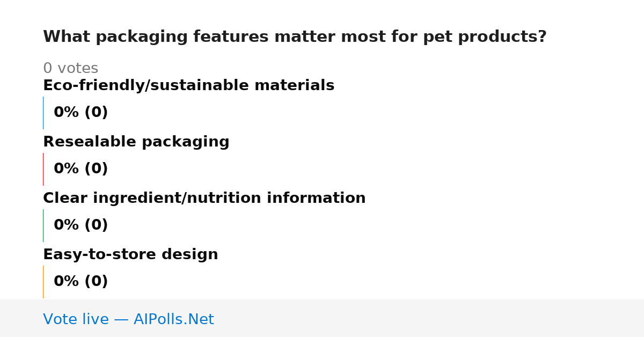Select the Resealable packaging option label

tap(136, 142)
